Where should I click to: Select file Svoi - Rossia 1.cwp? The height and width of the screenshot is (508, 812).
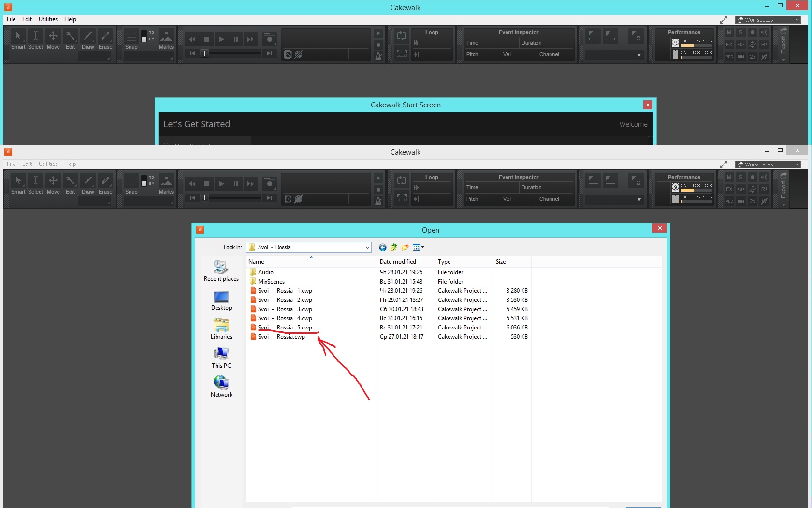pyautogui.click(x=281, y=291)
